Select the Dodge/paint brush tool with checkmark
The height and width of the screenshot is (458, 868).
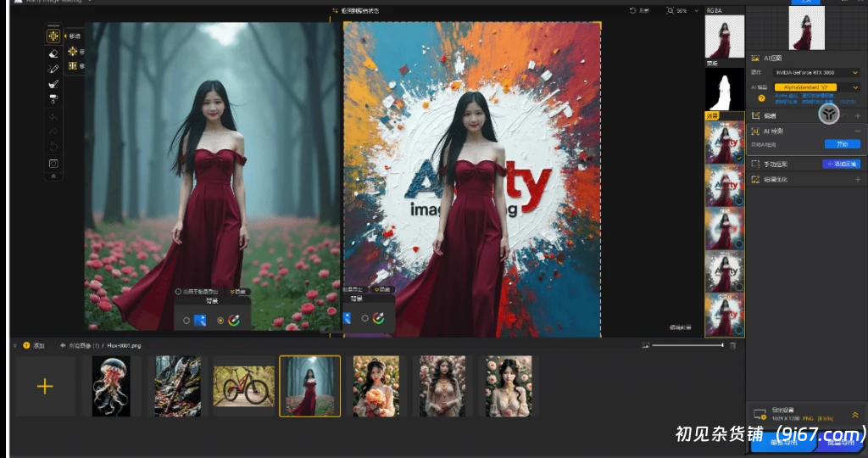point(53,84)
